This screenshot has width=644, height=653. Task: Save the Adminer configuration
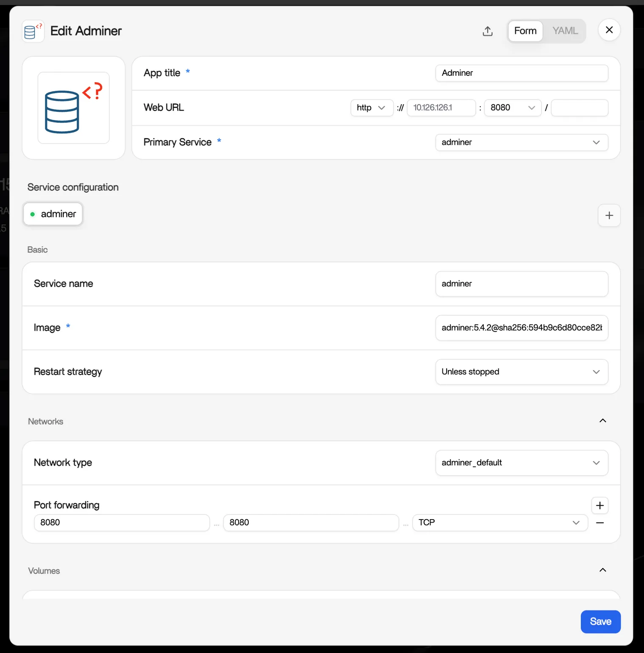(x=600, y=622)
